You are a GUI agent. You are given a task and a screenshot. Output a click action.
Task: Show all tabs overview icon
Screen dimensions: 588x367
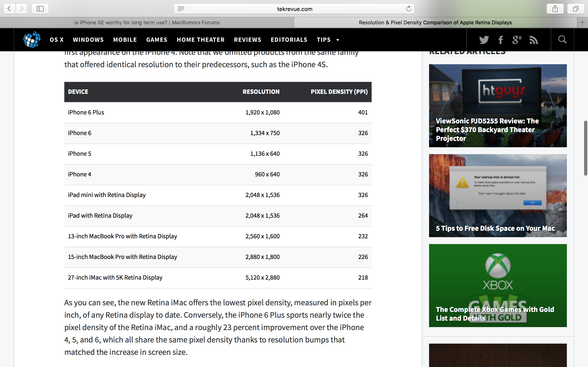click(x=576, y=9)
